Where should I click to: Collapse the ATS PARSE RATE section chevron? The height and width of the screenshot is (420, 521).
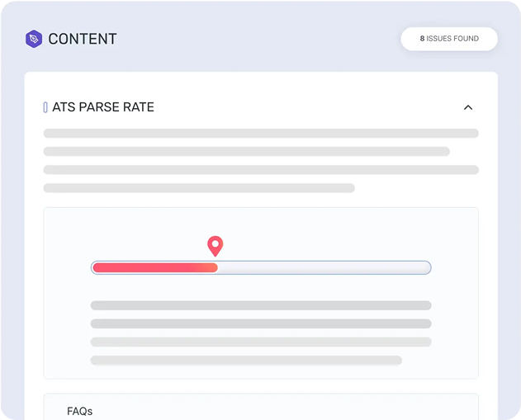pyautogui.click(x=468, y=107)
